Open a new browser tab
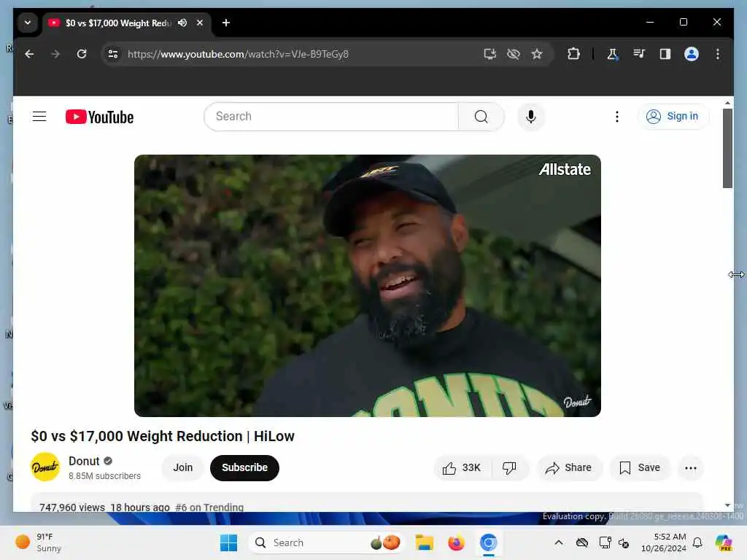 [x=226, y=23]
